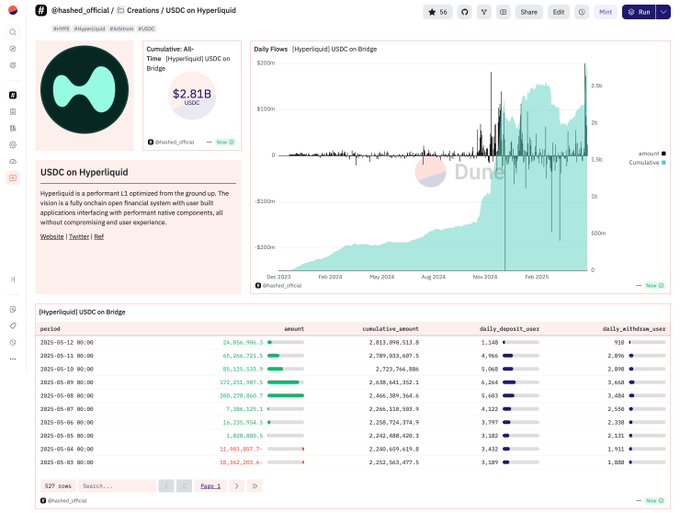680x513 pixels.
Task: Star this dashboard with 56 stars
Action: pyautogui.click(x=438, y=12)
